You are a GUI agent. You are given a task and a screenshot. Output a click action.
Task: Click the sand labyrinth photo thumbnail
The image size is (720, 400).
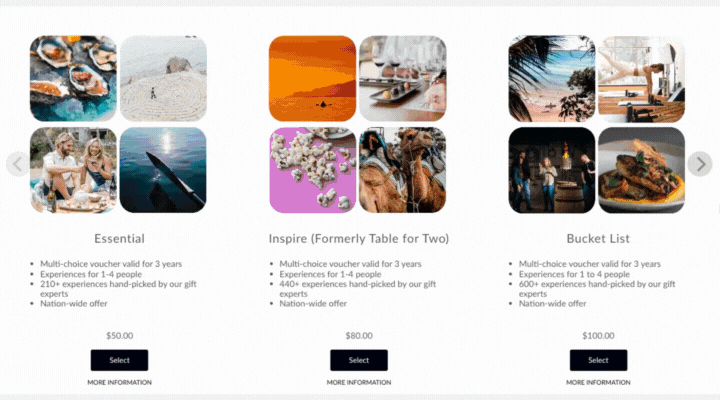163,79
